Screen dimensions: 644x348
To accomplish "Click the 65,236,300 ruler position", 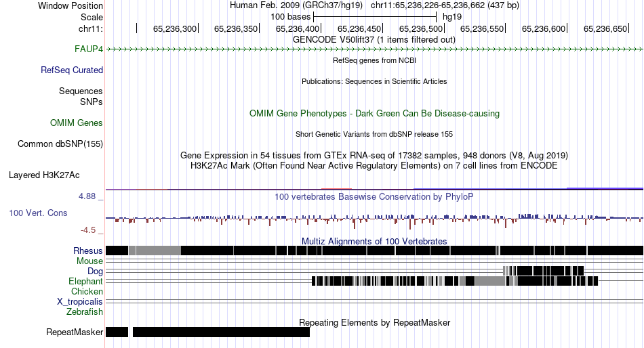I will 174,28.
